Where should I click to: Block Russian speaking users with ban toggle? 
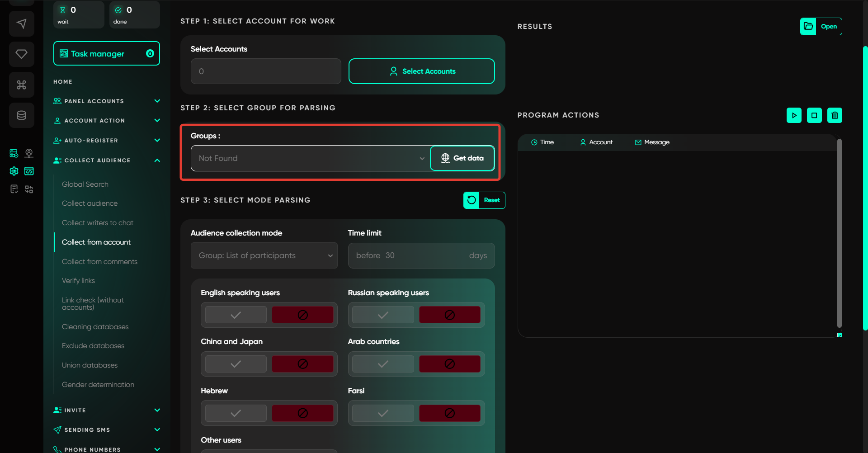[449, 315]
